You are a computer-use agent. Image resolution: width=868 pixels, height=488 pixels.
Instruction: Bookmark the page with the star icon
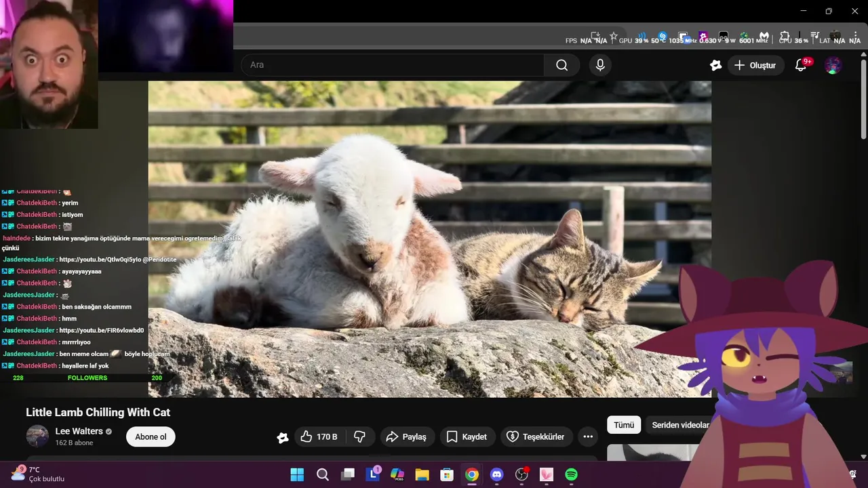[x=614, y=36]
